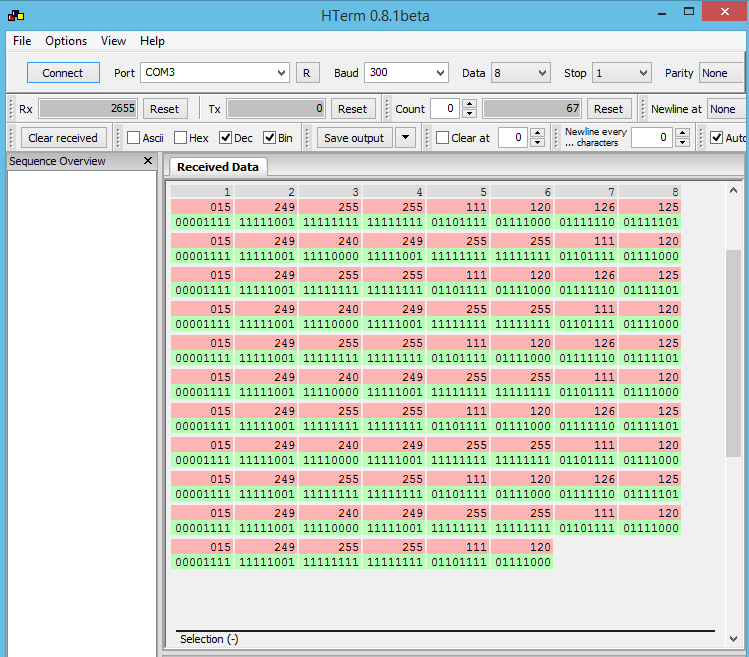Select the Received Data tab

coord(218,167)
